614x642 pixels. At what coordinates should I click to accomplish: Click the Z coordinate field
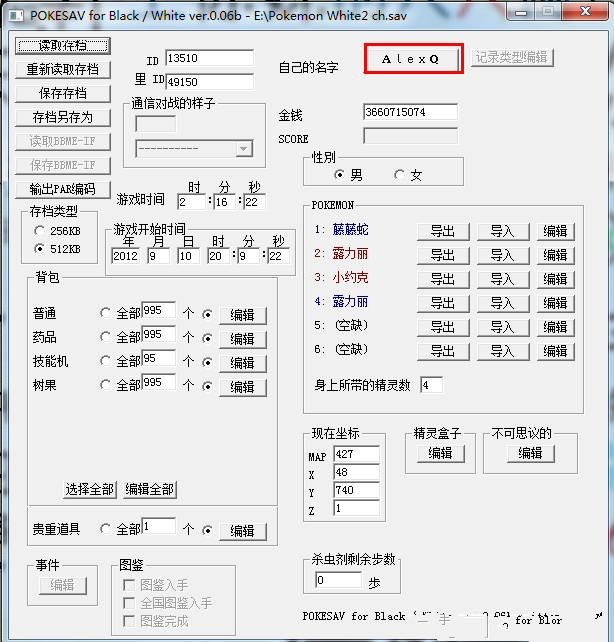pyautogui.click(x=357, y=509)
